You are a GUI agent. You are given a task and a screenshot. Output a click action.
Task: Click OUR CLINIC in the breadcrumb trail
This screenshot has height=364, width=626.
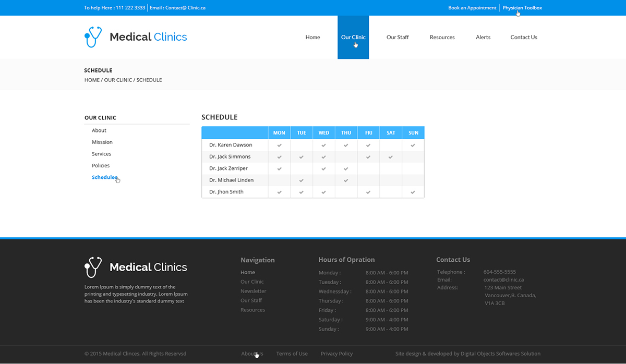[118, 80]
